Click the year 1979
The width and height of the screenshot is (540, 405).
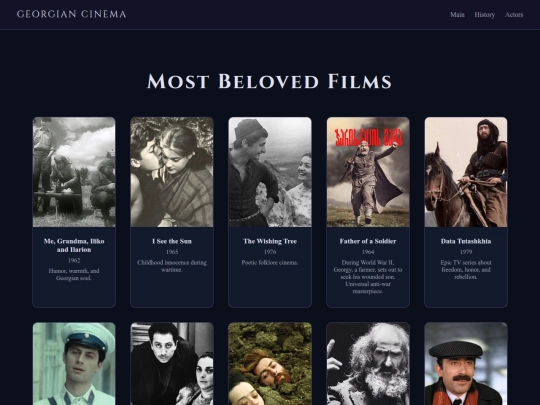click(x=466, y=252)
